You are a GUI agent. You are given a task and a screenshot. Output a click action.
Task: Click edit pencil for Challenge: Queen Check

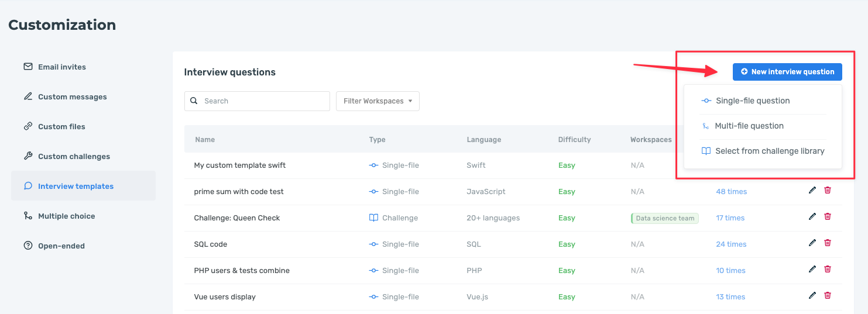pyautogui.click(x=812, y=216)
